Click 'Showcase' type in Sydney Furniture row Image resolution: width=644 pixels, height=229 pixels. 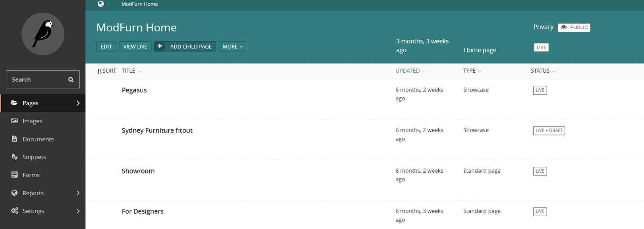pos(476,130)
